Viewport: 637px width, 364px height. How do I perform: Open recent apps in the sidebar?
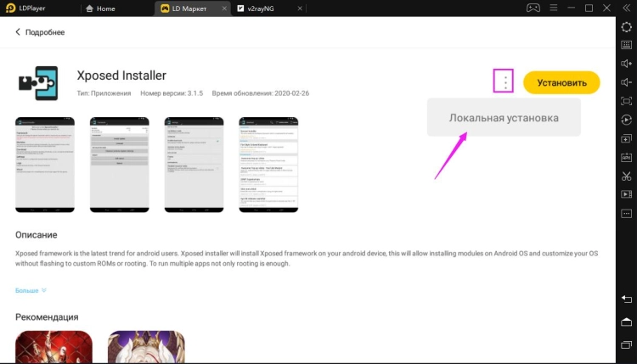point(627,345)
